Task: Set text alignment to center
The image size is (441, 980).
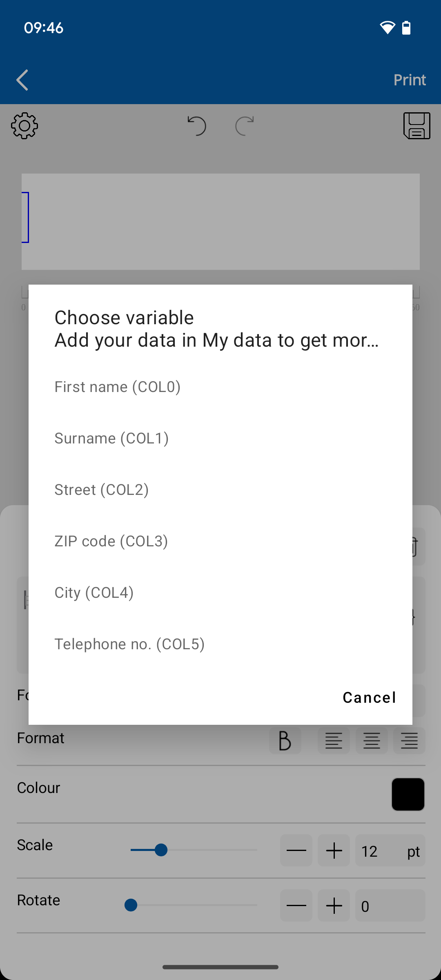Action: [372, 740]
